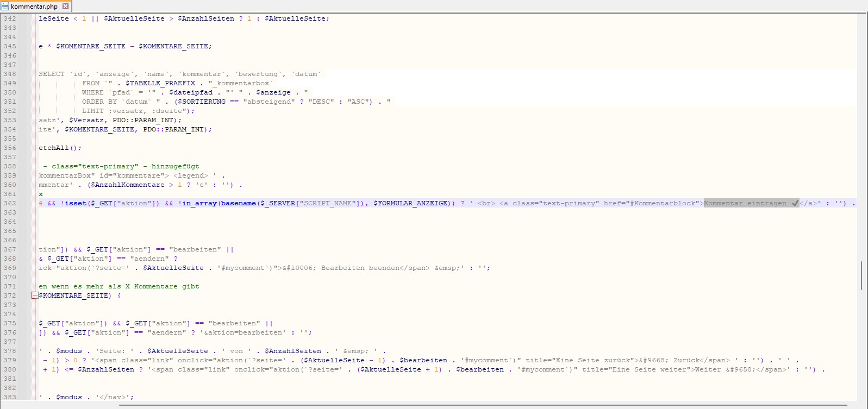Click the checkmark symbol after Kommentar eintragen
Image resolution: width=868 pixels, height=409 pixels.
click(x=795, y=203)
